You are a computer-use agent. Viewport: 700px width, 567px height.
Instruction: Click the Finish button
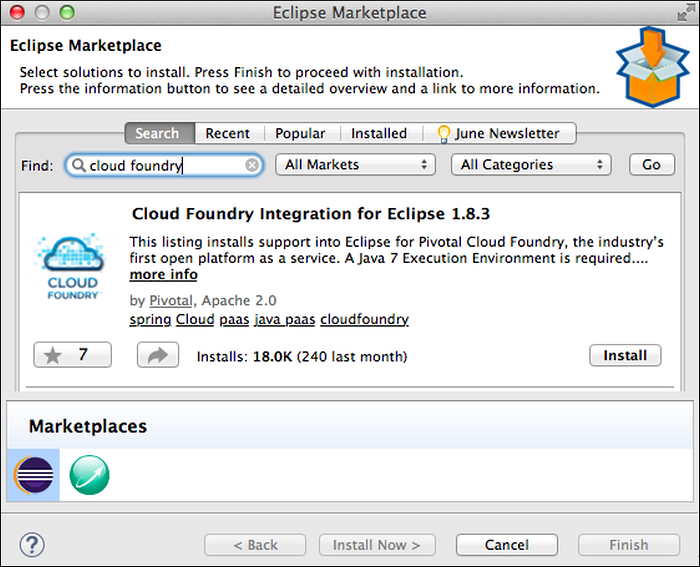pos(629,545)
